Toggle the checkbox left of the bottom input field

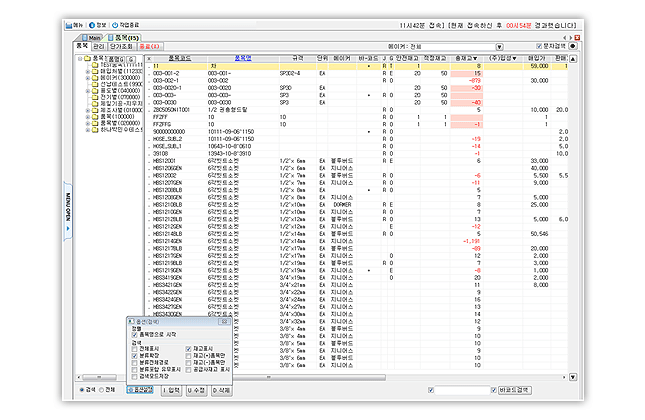coord(431,390)
